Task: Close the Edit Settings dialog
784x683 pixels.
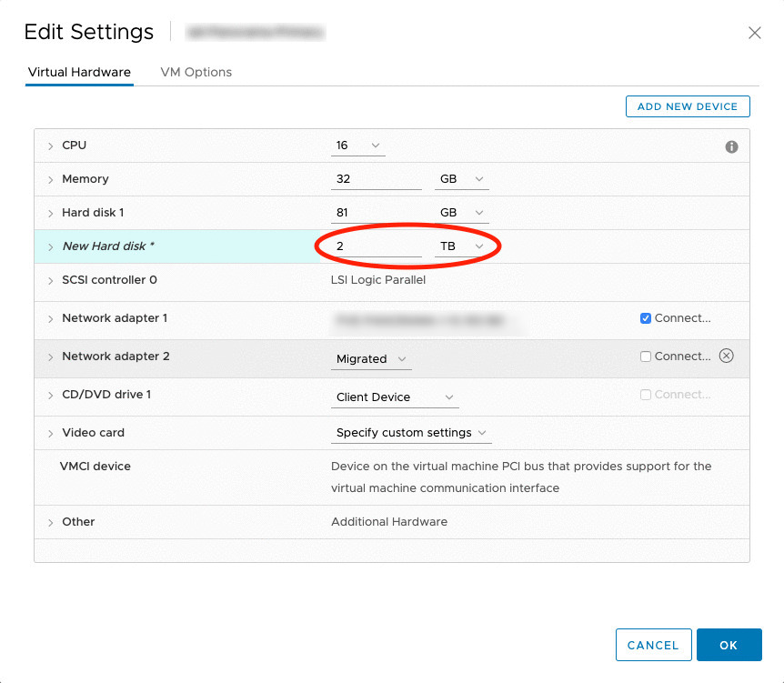Action: pos(754,33)
